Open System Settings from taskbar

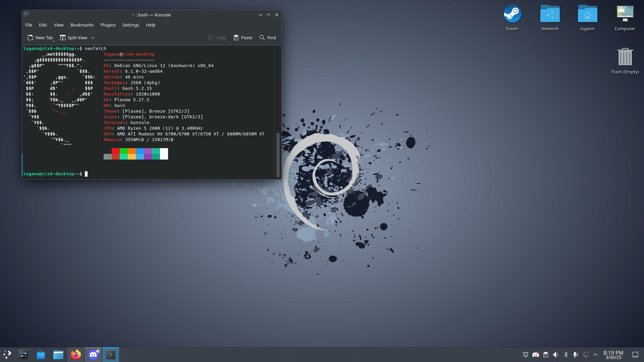(x=23, y=354)
